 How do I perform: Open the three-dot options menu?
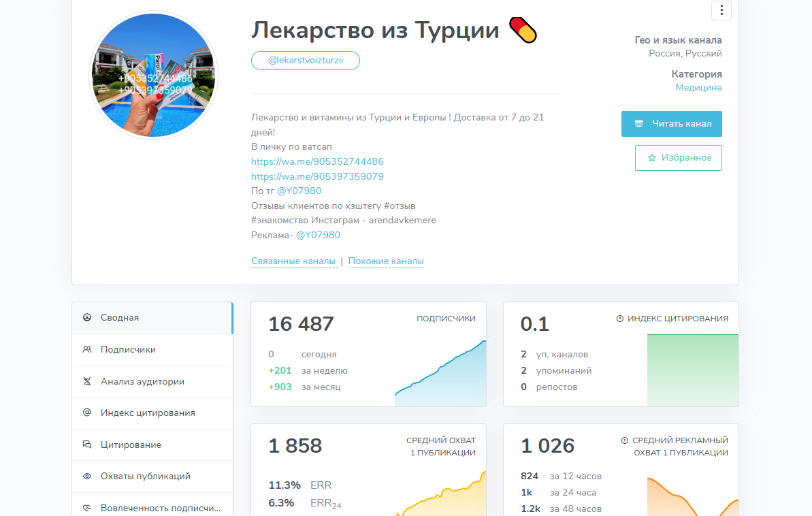click(721, 10)
